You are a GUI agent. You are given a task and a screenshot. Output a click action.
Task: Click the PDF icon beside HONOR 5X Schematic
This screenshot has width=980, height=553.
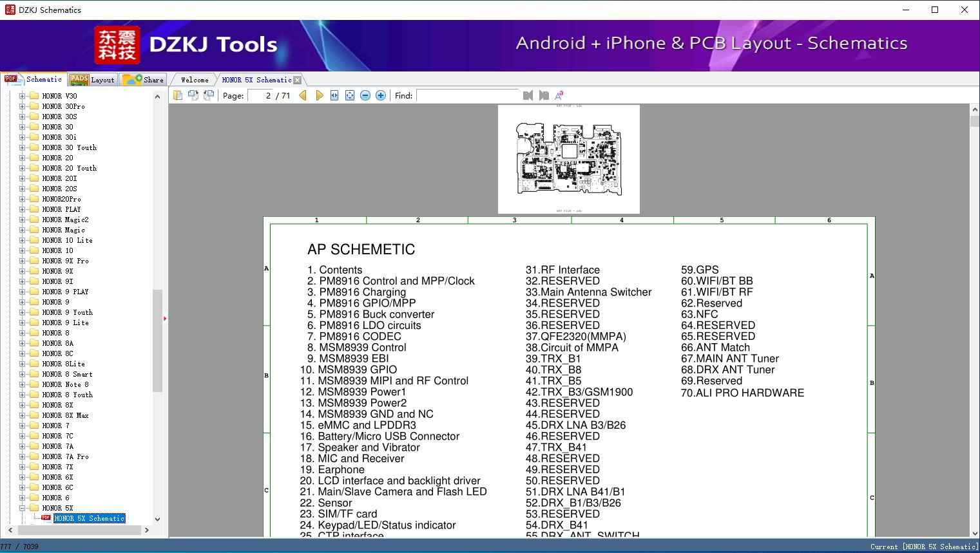coord(46,518)
